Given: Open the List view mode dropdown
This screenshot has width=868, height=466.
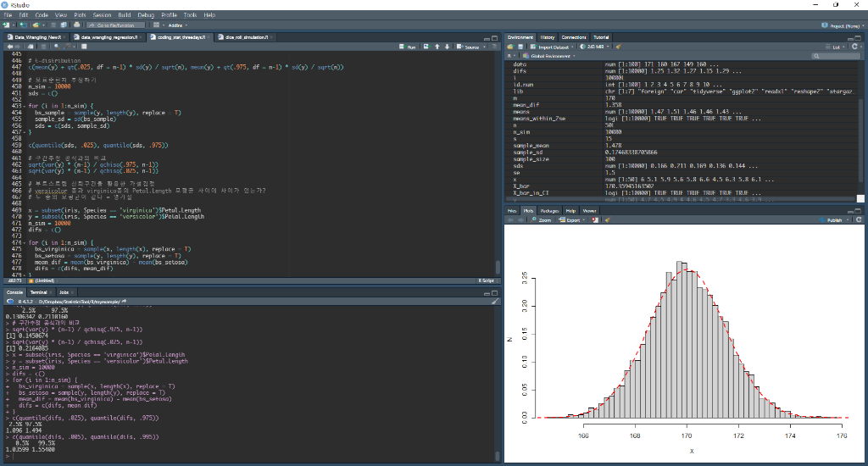Looking at the screenshot, I should point(837,47).
